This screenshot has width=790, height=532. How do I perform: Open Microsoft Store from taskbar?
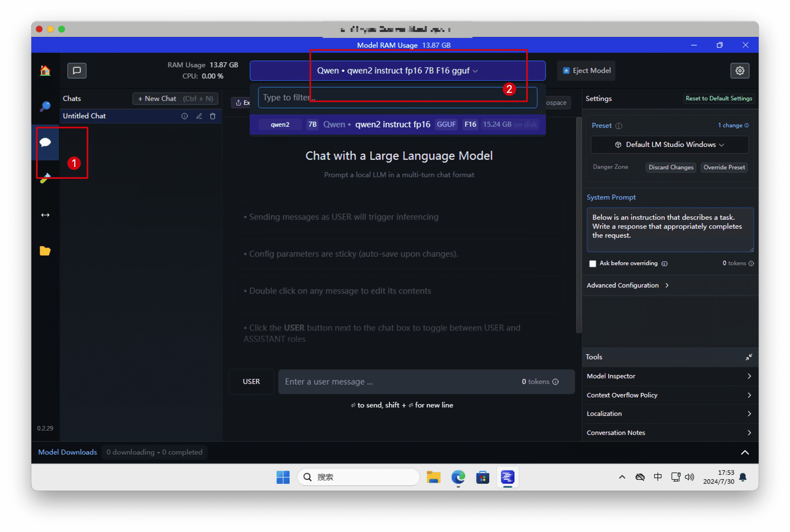click(x=482, y=477)
